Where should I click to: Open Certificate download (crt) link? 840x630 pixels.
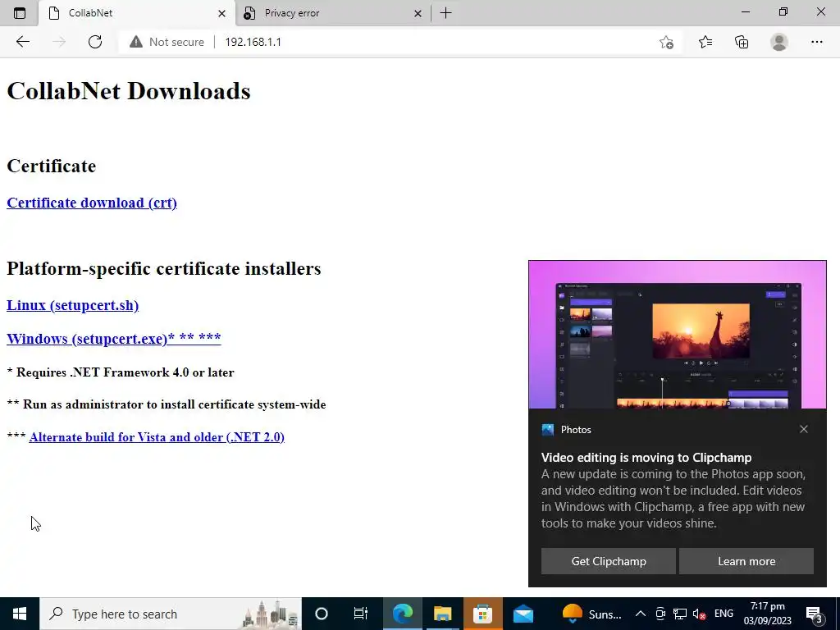coord(92,203)
